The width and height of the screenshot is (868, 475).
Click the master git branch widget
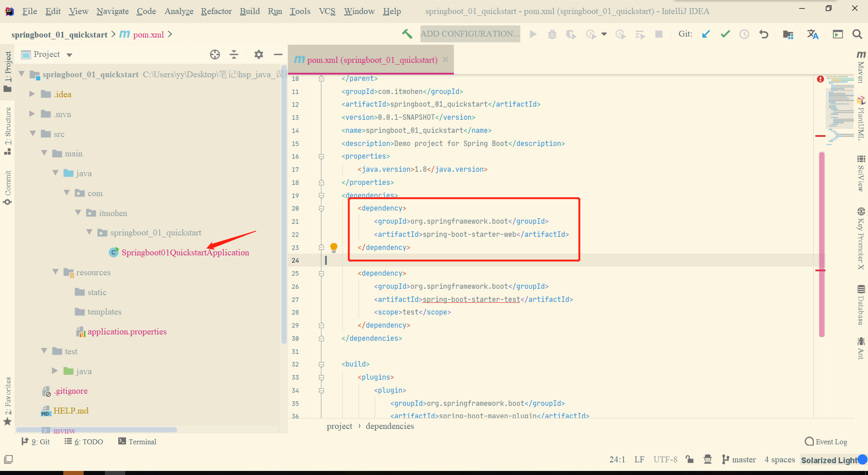point(739,460)
